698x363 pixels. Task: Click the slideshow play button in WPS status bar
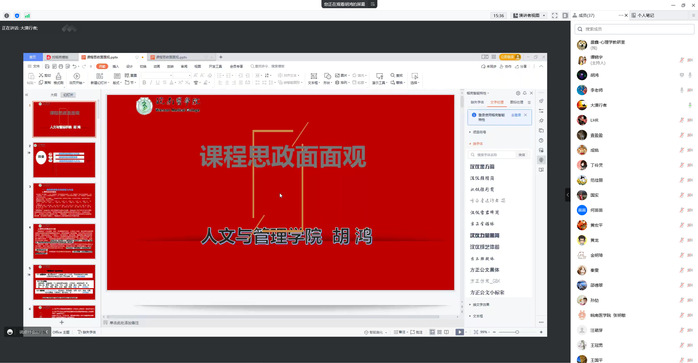pos(459,332)
